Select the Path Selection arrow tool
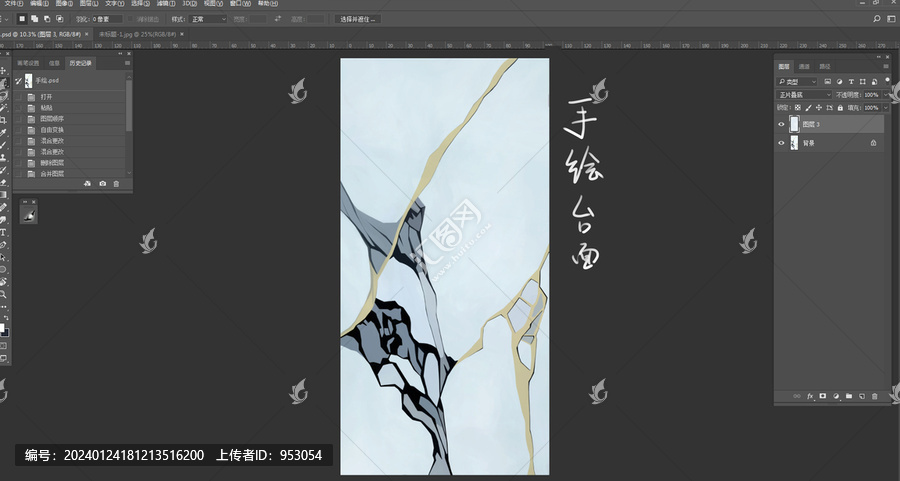The width and height of the screenshot is (900, 481). pyautogui.click(x=3, y=257)
